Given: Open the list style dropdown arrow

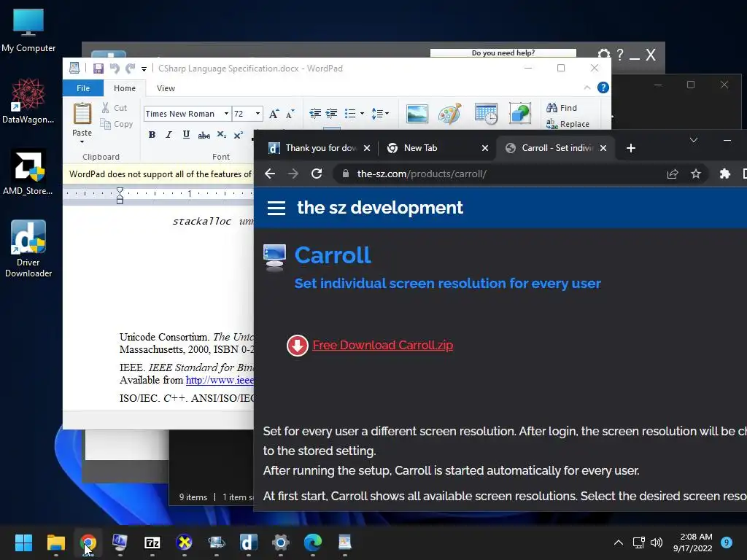Looking at the screenshot, I should point(362,113).
